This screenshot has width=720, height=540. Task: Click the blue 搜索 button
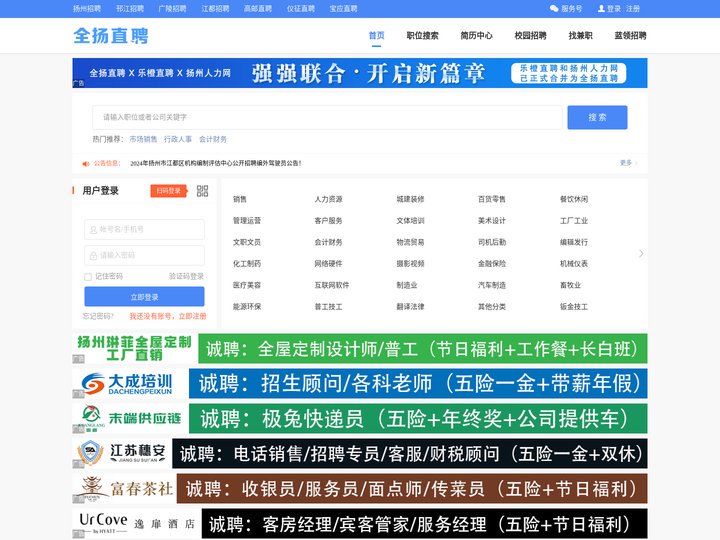[597, 118]
